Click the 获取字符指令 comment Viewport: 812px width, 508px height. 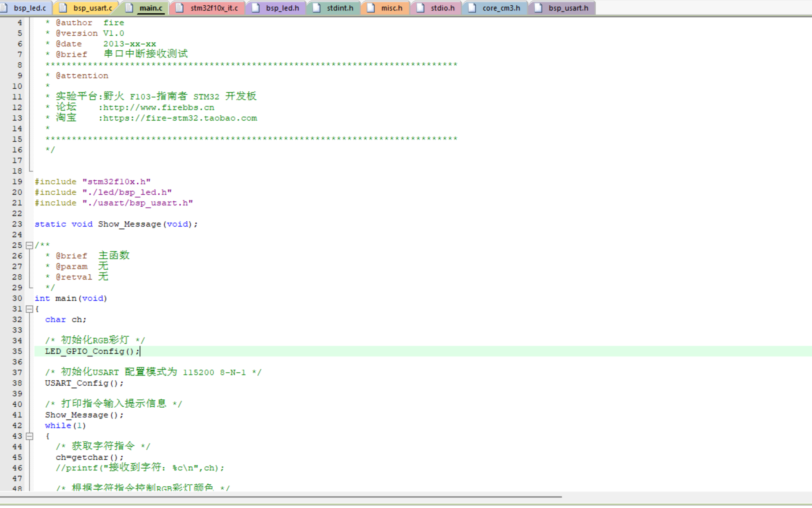point(103,446)
